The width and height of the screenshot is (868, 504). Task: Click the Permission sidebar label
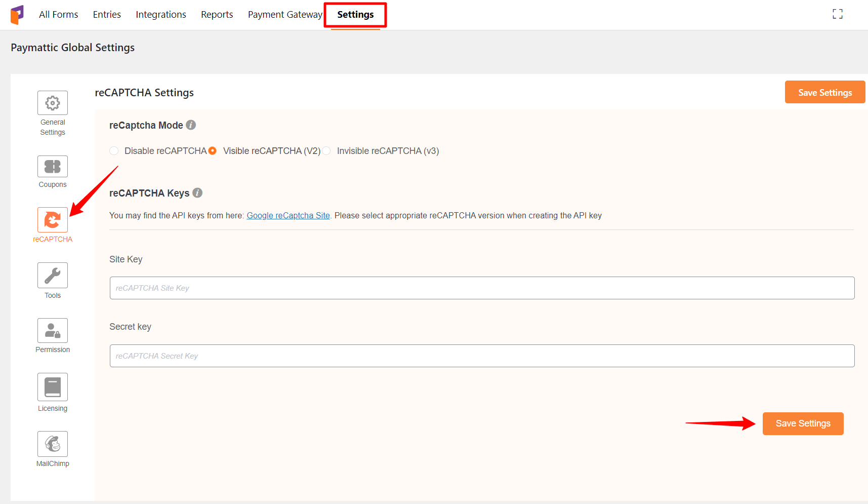(53, 350)
